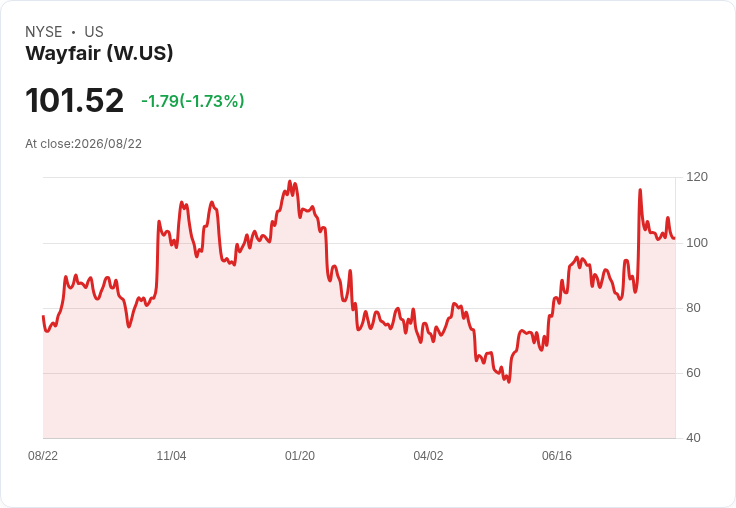Click the NYSE exchange label
This screenshot has width=736, height=508.
[44, 32]
